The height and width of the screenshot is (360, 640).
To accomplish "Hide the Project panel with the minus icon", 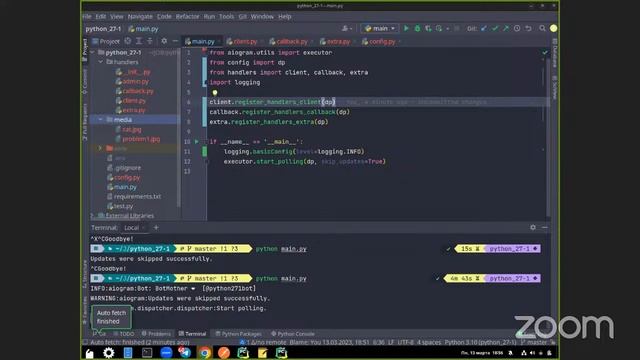I will [x=175, y=41].
